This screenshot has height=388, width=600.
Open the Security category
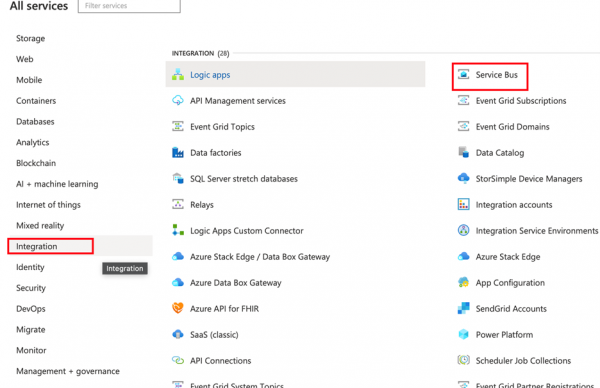31,288
